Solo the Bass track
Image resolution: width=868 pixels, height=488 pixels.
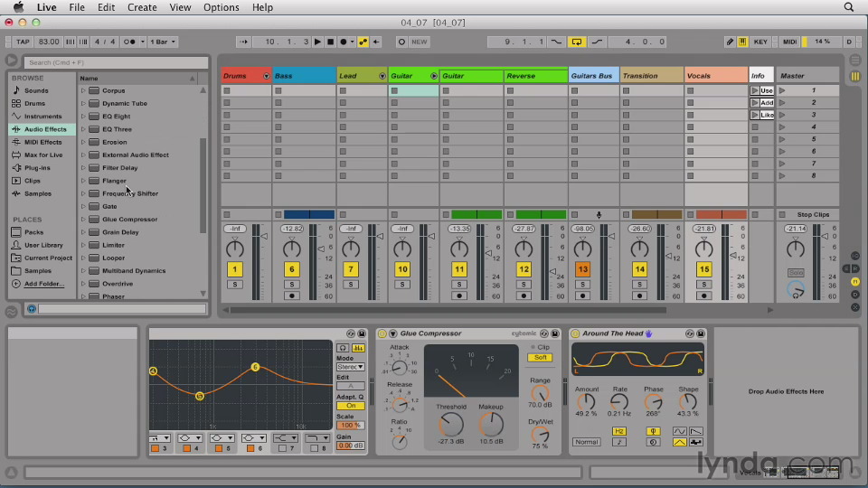(292, 285)
